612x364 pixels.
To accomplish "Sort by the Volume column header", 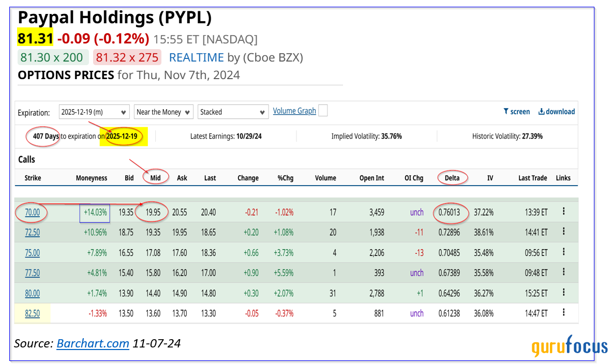I will click(x=325, y=178).
